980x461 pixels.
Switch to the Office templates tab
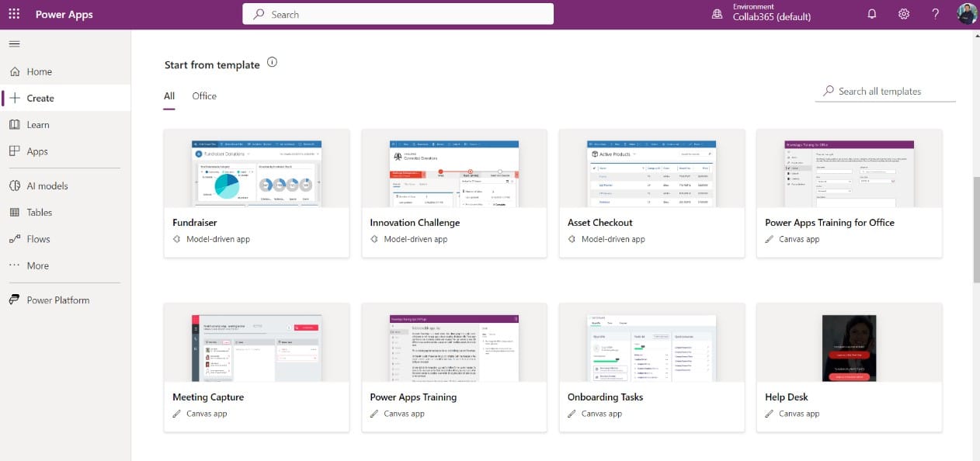tap(204, 96)
